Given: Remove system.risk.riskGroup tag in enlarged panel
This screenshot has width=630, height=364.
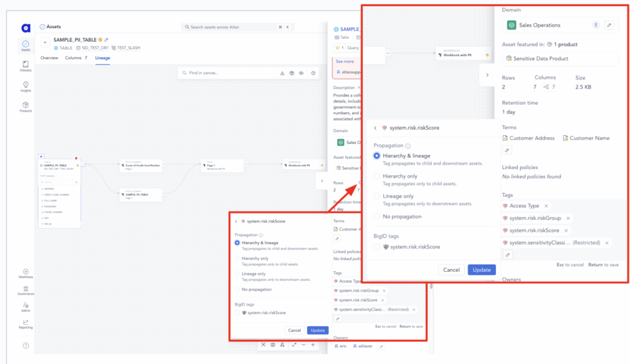Looking at the screenshot, I should [568, 218].
